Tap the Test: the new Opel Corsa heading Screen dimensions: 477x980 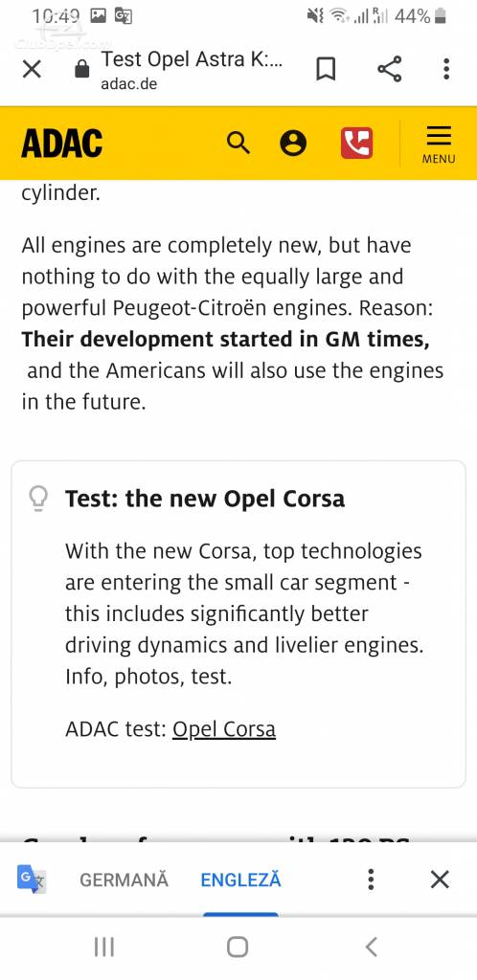(x=204, y=499)
